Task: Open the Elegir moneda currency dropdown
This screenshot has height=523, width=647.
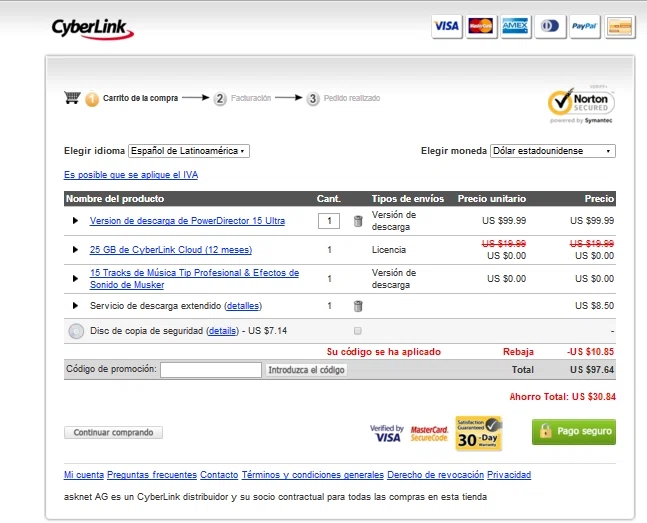Action: pos(553,151)
